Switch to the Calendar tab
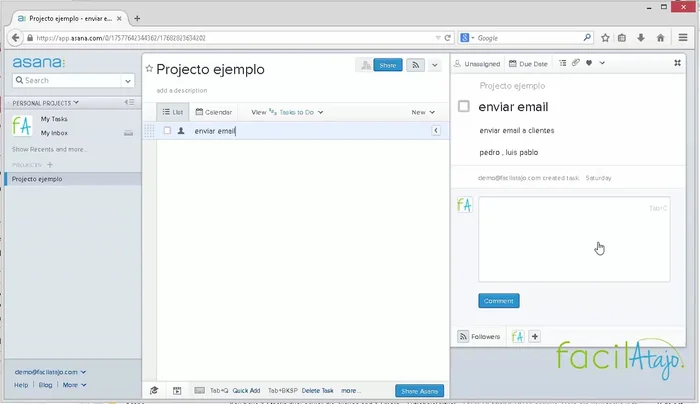 coord(213,112)
